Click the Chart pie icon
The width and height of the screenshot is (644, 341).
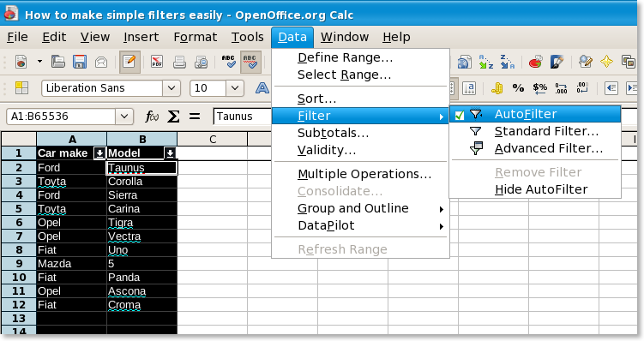(535, 63)
